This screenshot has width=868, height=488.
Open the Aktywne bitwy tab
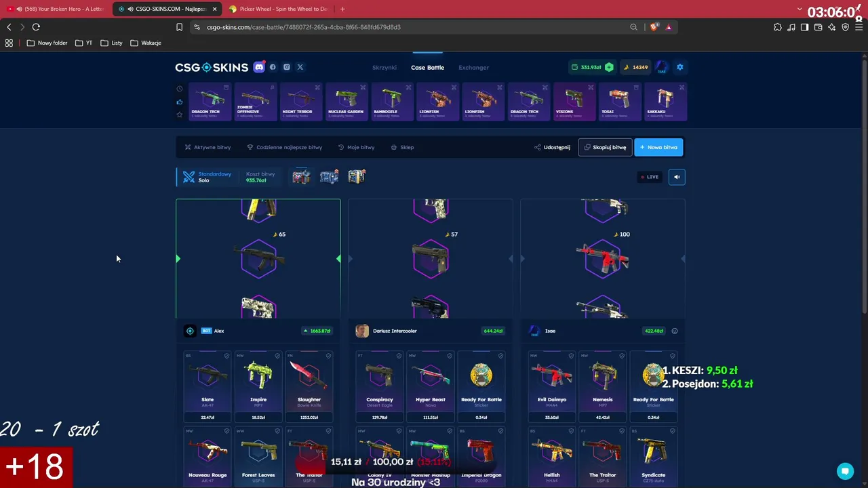(208, 147)
